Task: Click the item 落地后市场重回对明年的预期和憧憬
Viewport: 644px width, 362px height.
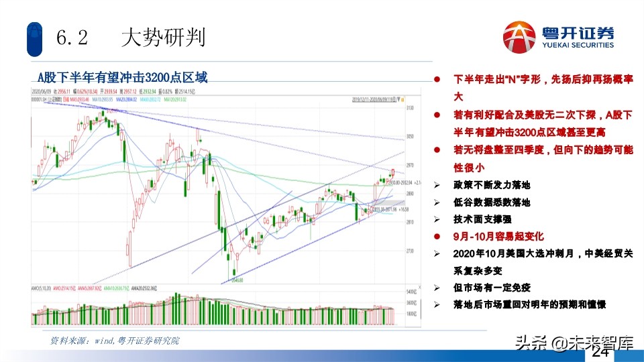Action: (529, 304)
